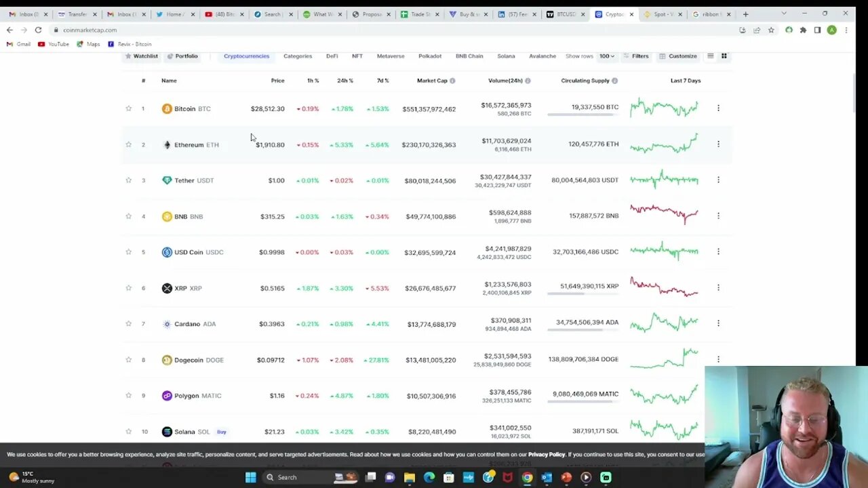Open Windows Start menu
The height and width of the screenshot is (488, 868).
coord(250,477)
